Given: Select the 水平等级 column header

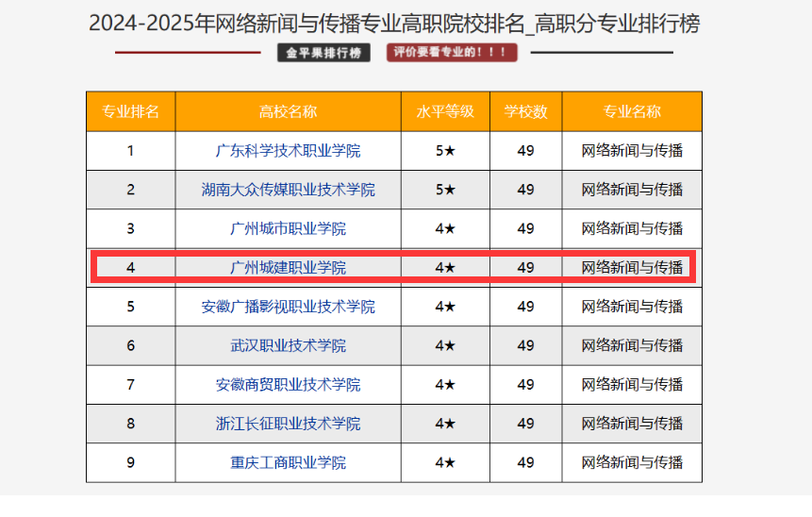Looking at the screenshot, I should (445, 111).
